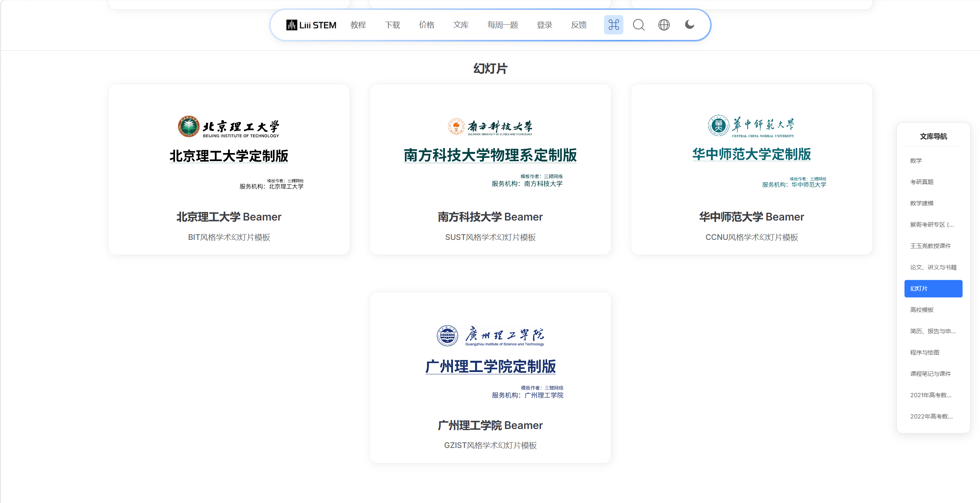The width and height of the screenshot is (980, 503).
Task: Click Guangzhou Institute of Science logo
Action: pos(490,336)
